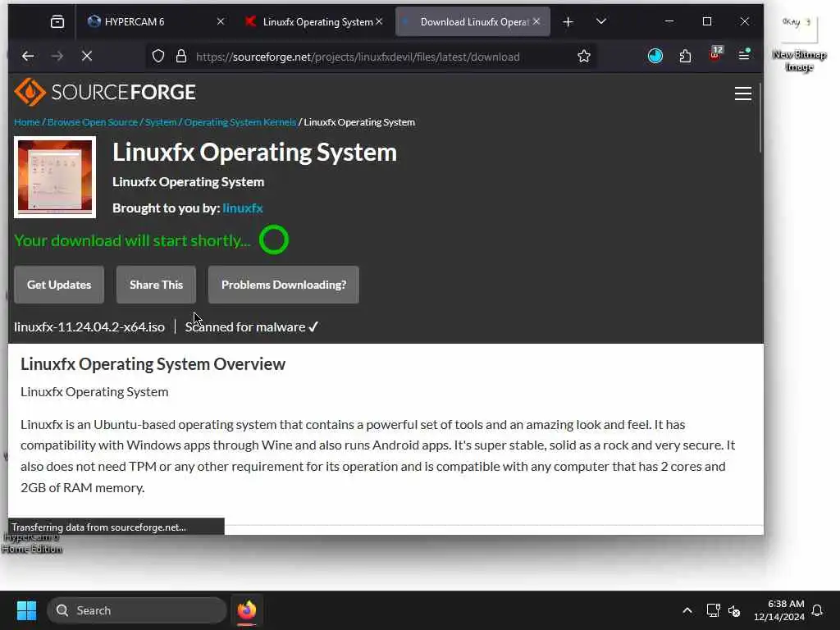Screen dimensions: 840x630
Task: Click the taskbar Search box
Action: pos(137,610)
